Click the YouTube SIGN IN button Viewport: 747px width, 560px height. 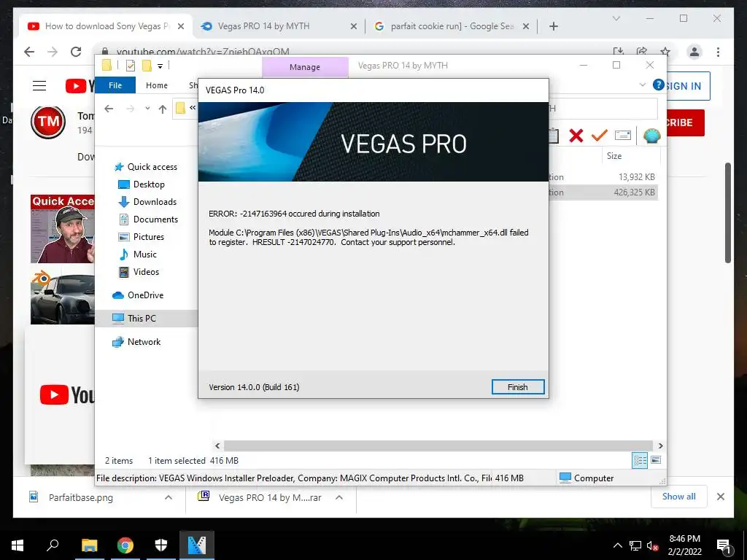pyautogui.click(x=684, y=86)
